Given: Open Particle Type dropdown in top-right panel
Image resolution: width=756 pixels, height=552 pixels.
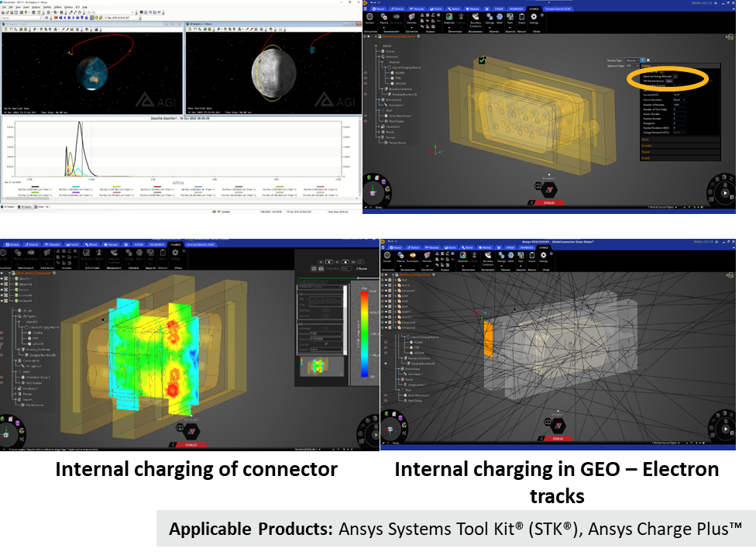Looking at the screenshot, I should 633,60.
